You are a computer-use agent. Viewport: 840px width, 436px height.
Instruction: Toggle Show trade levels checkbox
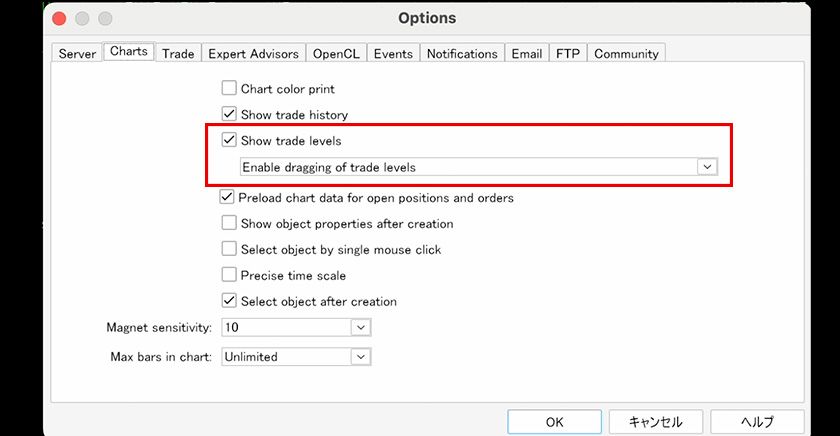(x=229, y=141)
